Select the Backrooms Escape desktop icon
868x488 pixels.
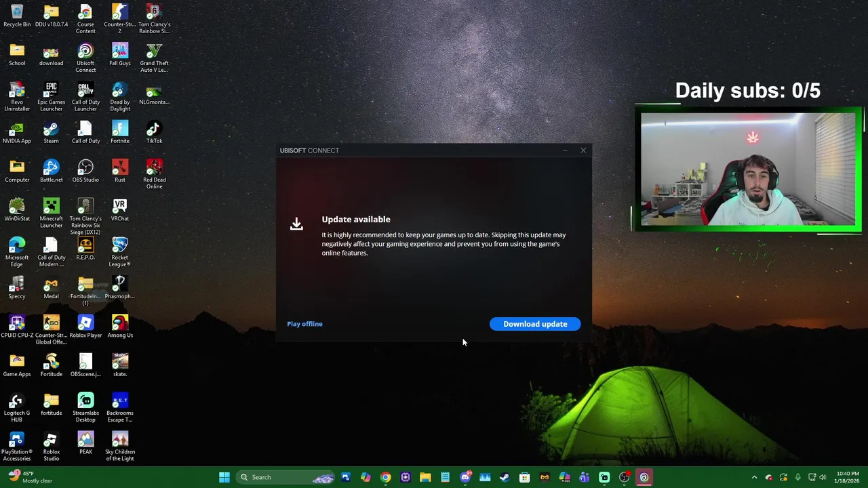pos(120,407)
